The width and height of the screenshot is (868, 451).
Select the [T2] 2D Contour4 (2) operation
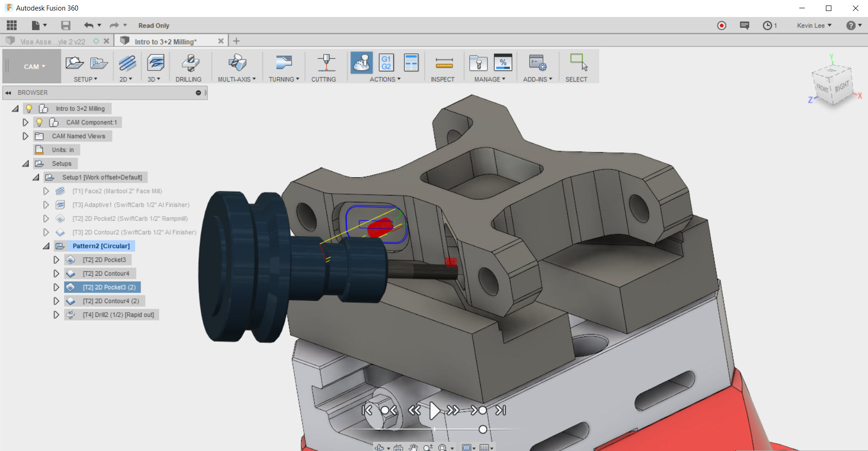click(111, 301)
